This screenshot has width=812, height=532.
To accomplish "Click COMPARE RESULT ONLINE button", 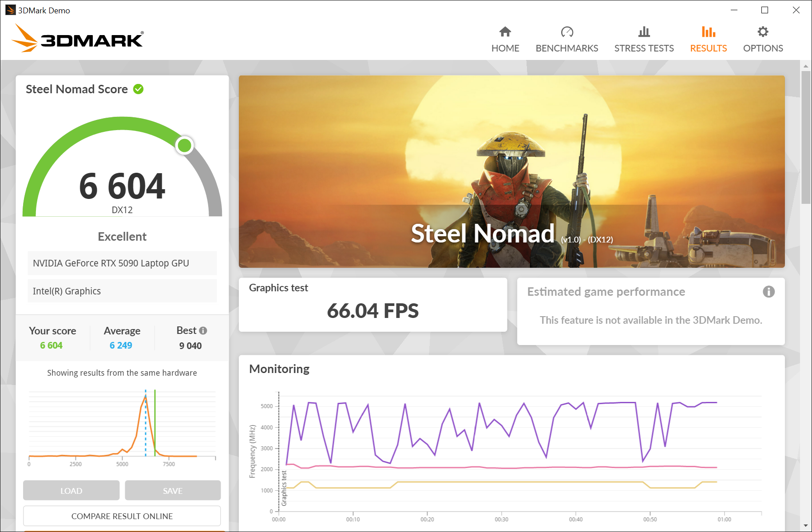I will (122, 516).
